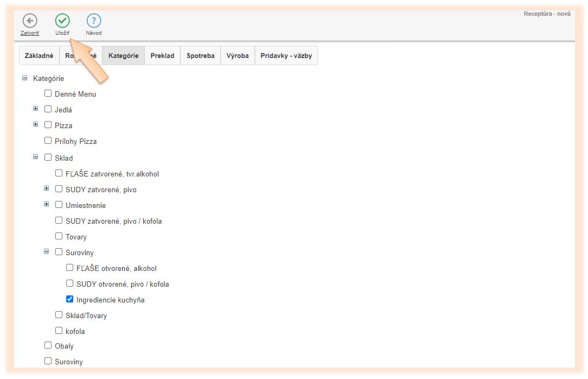Collapse the nested Suroviny node under Sklad

47,252
